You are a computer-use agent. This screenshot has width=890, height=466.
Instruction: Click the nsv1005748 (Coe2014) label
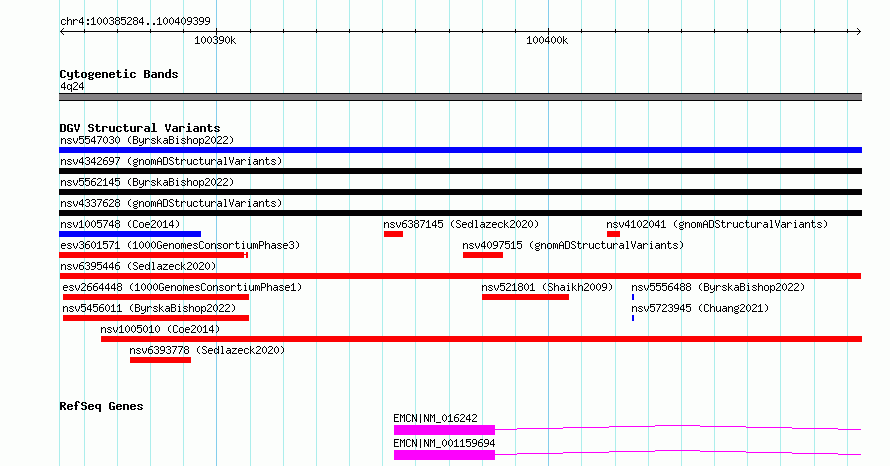pyautogui.click(x=120, y=224)
